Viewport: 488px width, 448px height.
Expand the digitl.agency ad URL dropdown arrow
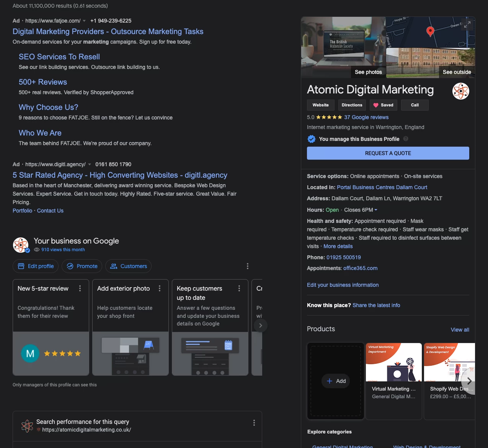coord(90,164)
